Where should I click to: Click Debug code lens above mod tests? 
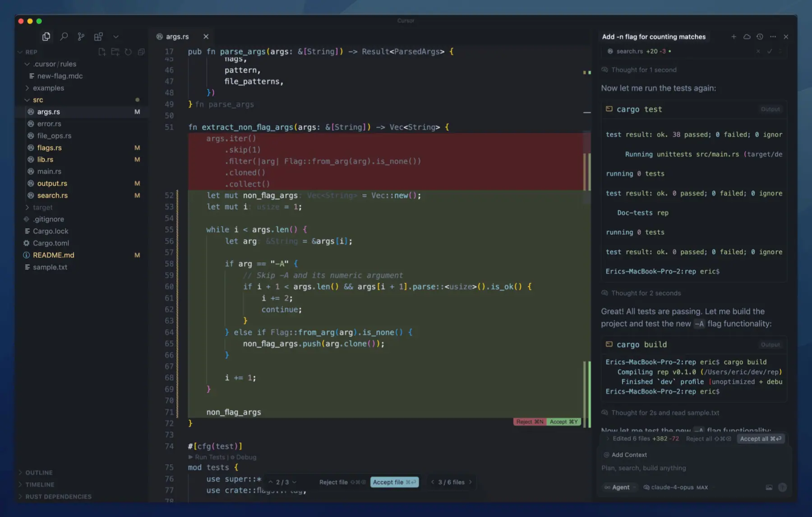click(x=244, y=457)
